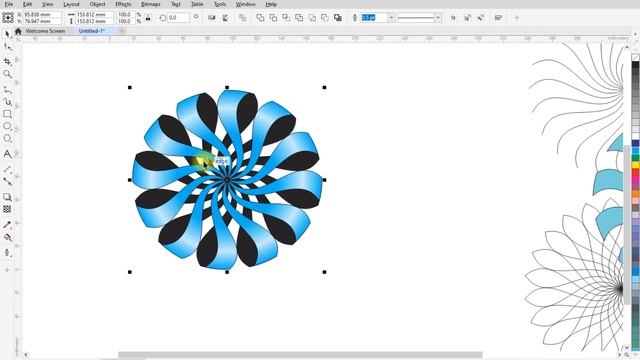Open the line style dropdown
The height and width of the screenshot is (360, 640).
click(438, 18)
